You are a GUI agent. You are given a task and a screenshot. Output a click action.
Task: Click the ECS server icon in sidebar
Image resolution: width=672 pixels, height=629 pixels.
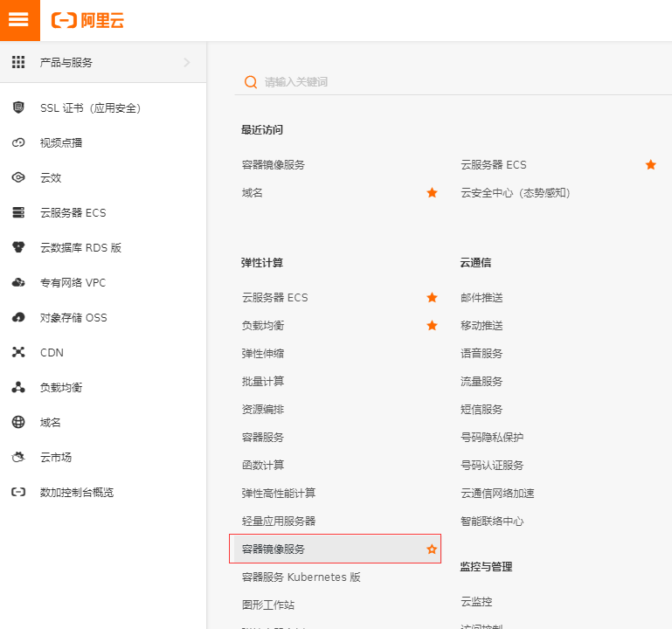point(18,212)
